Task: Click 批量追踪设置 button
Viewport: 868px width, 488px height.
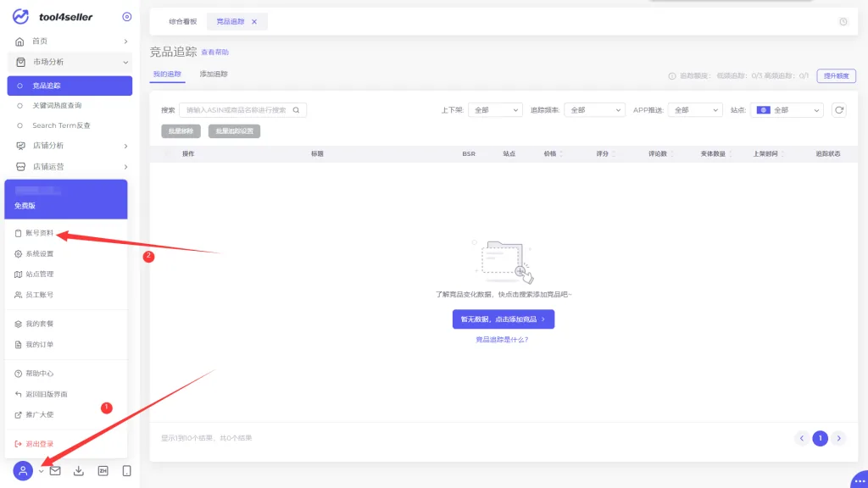Action: tap(234, 131)
